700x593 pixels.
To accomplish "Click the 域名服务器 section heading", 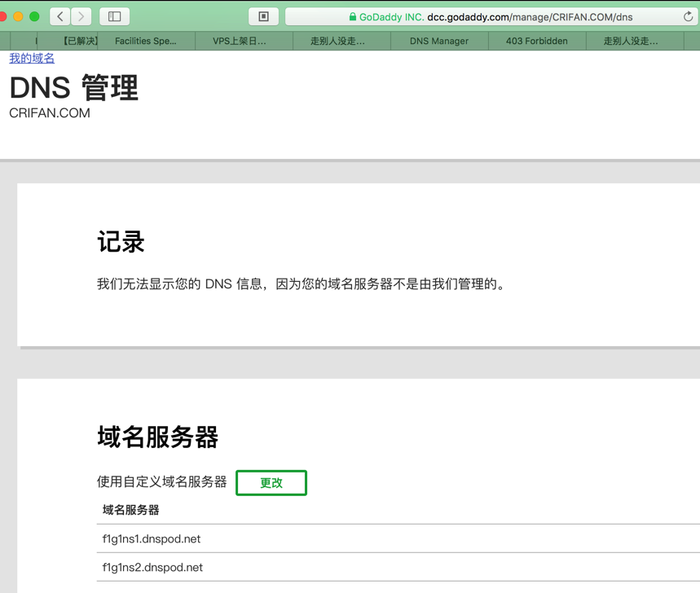I will (157, 437).
